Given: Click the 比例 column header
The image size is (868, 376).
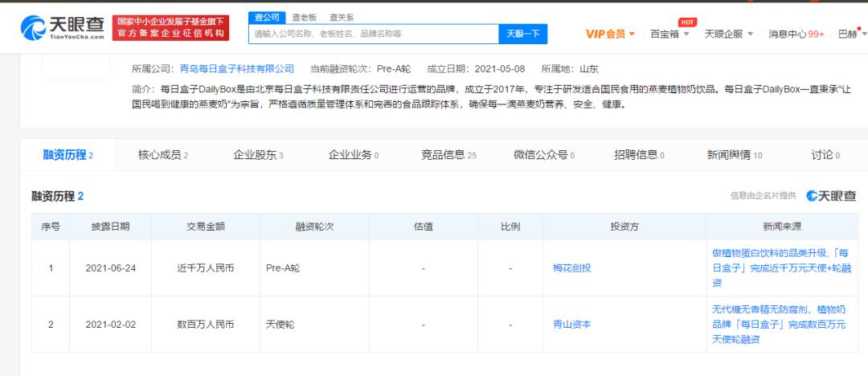Looking at the screenshot, I should tap(510, 227).
